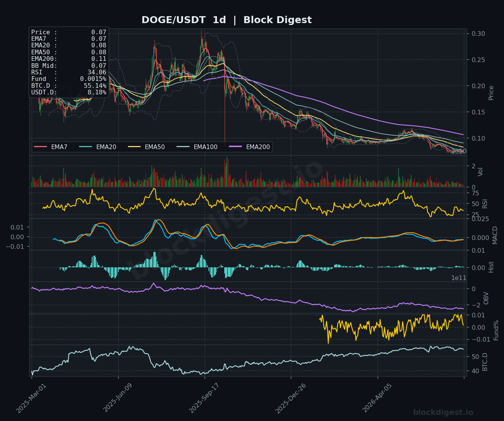Click the EMA200 legend entry
This screenshot has height=421, width=504.
click(249, 147)
